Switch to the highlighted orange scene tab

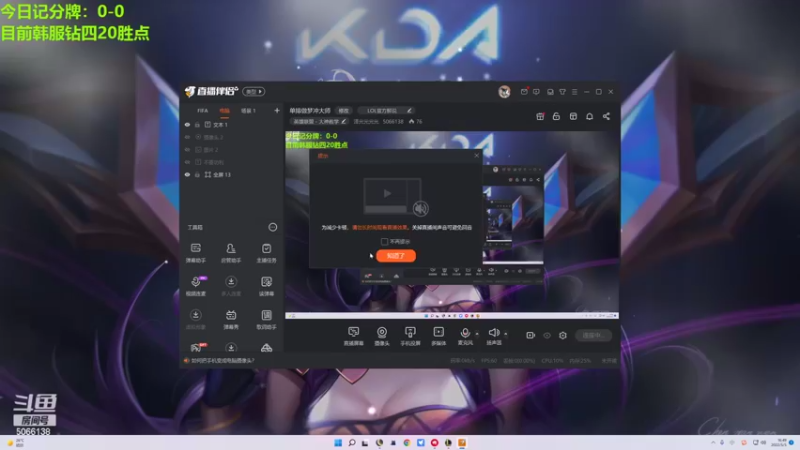point(224,111)
